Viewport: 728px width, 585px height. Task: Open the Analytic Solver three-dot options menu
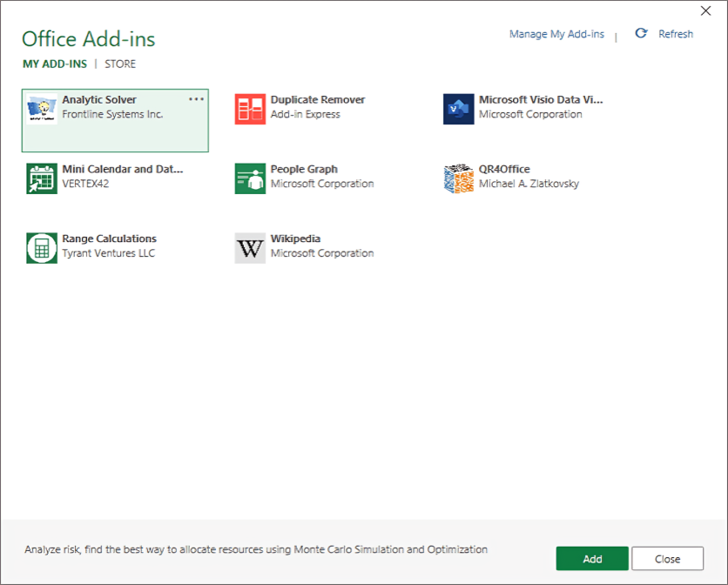(x=197, y=99)
